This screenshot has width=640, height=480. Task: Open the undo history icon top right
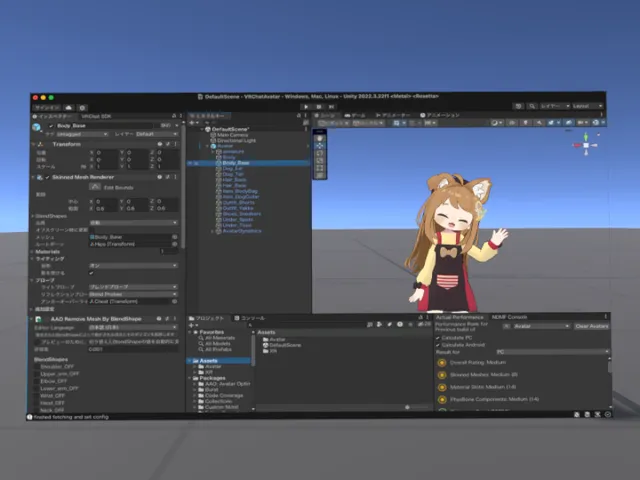(518, 106)
